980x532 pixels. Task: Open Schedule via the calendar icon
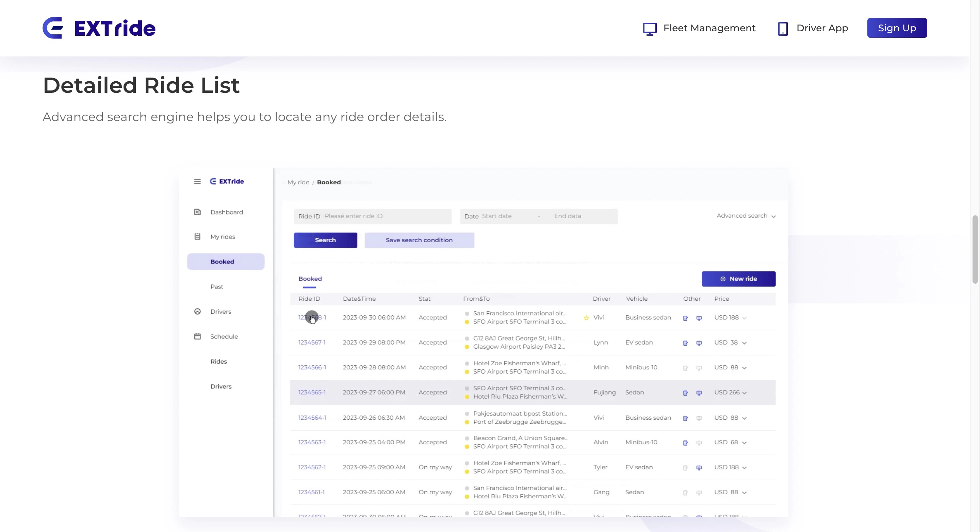click(197, 336)
